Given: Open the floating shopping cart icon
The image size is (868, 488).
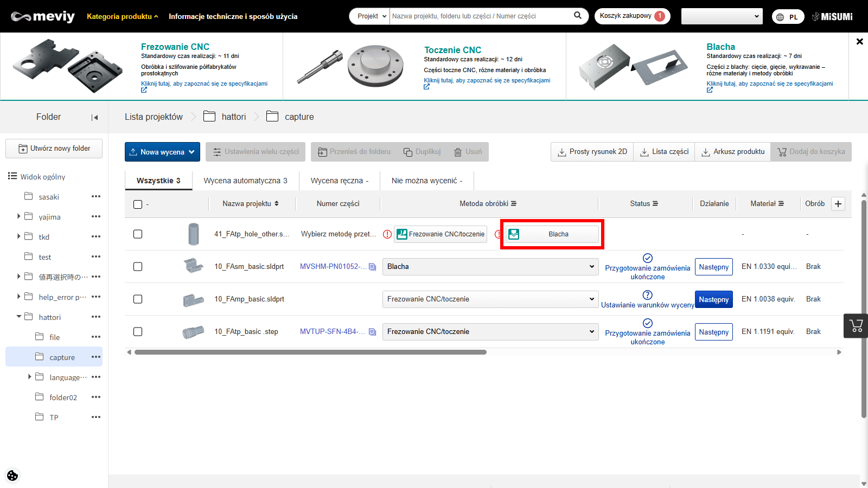Looking at the screenshot, I should (x=856, y=326).
